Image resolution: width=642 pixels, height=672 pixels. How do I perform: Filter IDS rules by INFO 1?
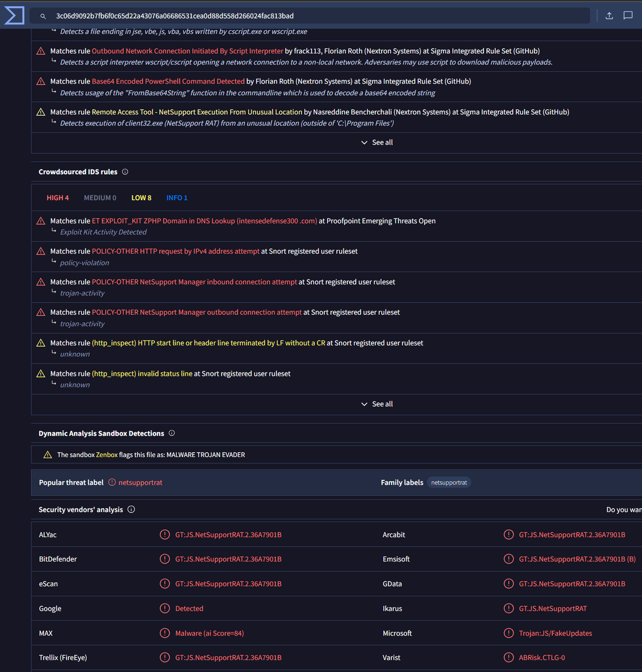pos(177,198)
